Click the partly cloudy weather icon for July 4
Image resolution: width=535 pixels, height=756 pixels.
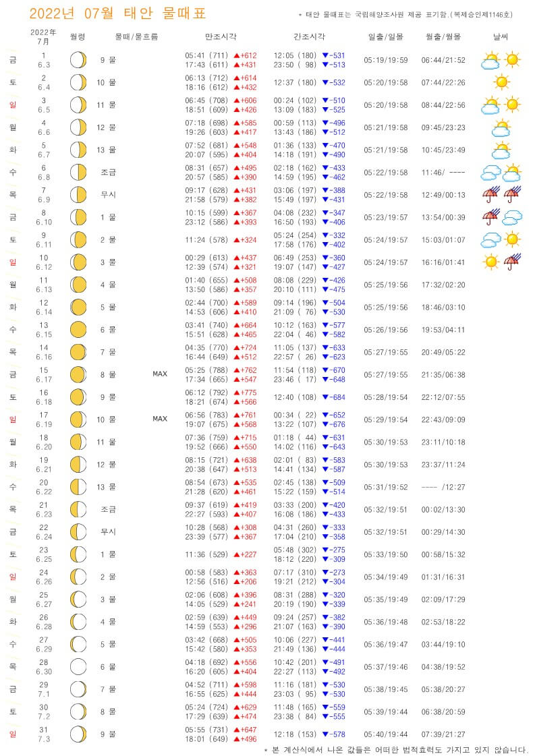click(x=501, y=128)
